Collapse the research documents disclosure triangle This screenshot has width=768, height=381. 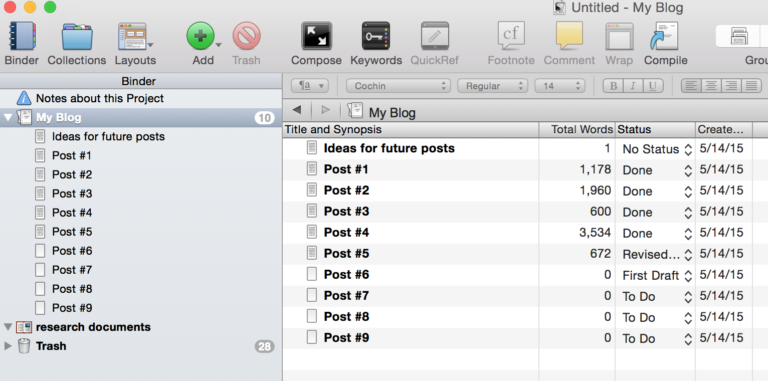7,327
